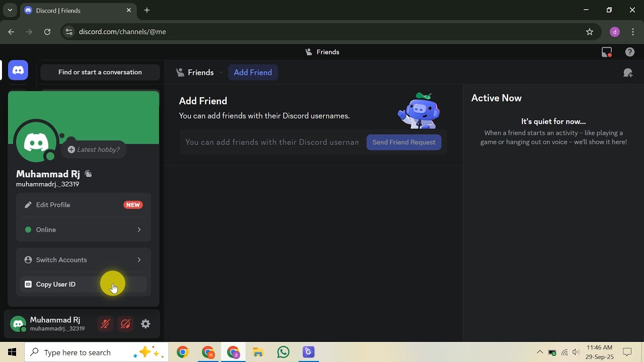This screenshot has width=644, height=362.
Task: Open the New Group DM icon
Action: (x=628, y=73)
